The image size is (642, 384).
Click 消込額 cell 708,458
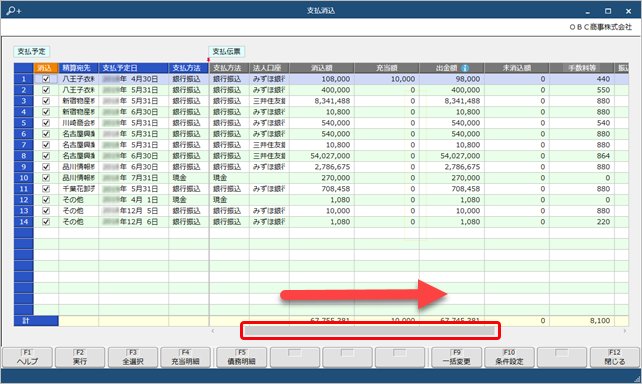pyautogui.click(x=322, y=189)
